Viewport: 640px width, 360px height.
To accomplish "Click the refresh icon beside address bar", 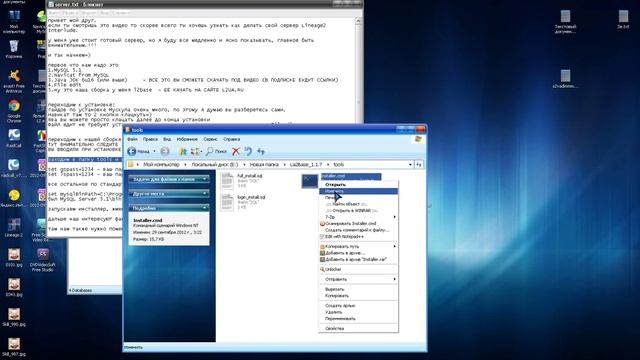I will click(419, 164).
